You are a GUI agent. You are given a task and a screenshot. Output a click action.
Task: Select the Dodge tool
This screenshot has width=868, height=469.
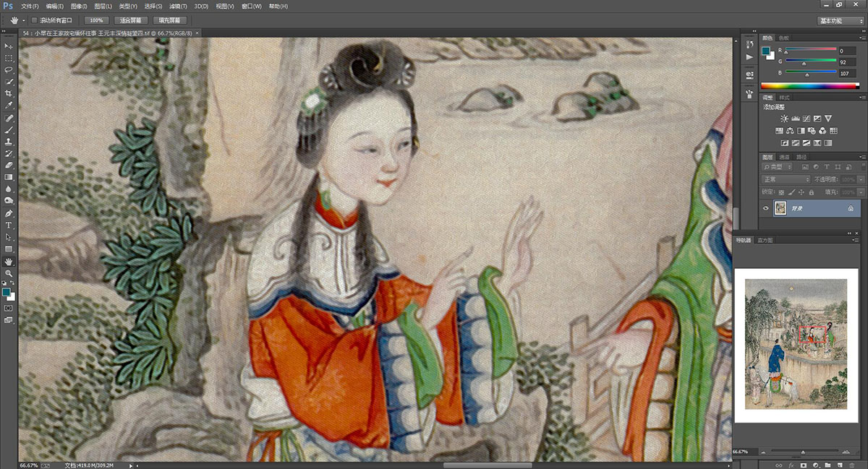click(9, 201)
